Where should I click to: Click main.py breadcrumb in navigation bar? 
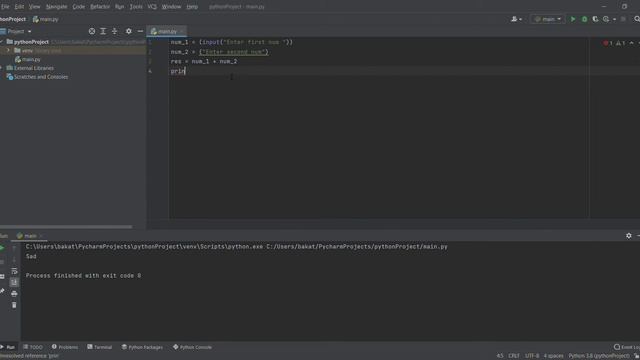pyautogui.click(x=46, y=19)
